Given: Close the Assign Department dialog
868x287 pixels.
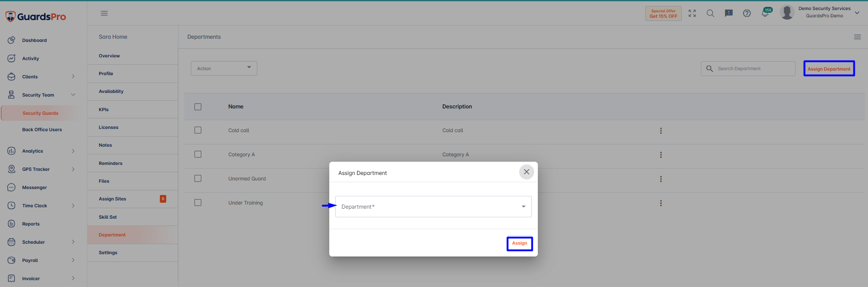Looking at the screenshot, I should pyautogui.click(x=526, y=172).
